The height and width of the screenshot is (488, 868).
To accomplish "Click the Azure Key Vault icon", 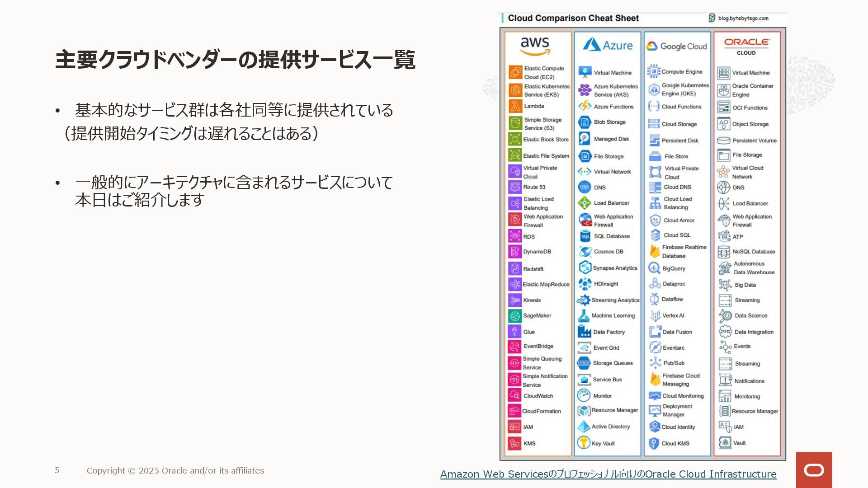I will click(x=584, y=443).
